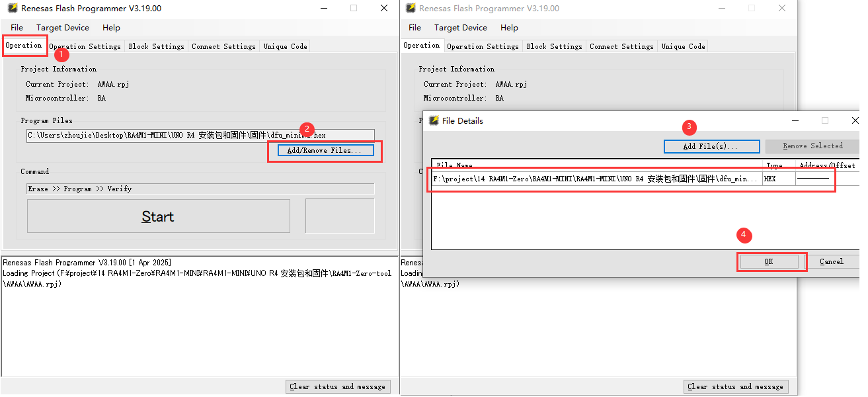Open File menu in right window

point(414,28)
